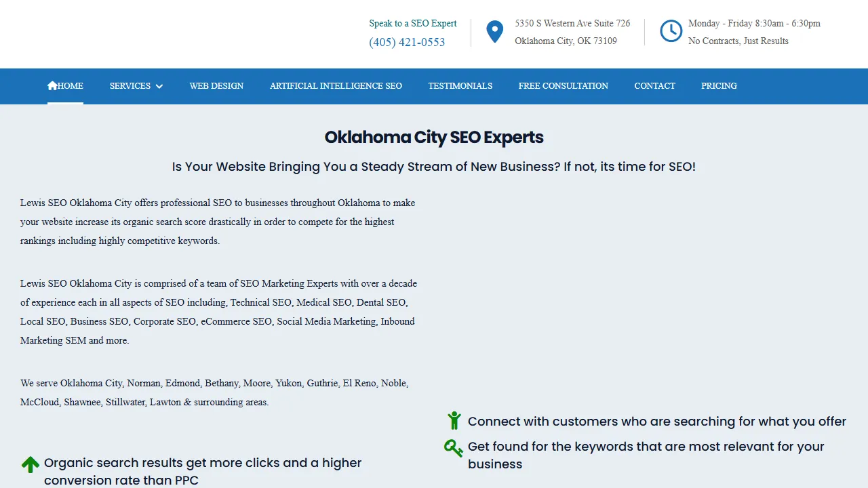Request a FREE CONSULTATION
The width and height of the screenshot is (868, 488).
point(563,86)
